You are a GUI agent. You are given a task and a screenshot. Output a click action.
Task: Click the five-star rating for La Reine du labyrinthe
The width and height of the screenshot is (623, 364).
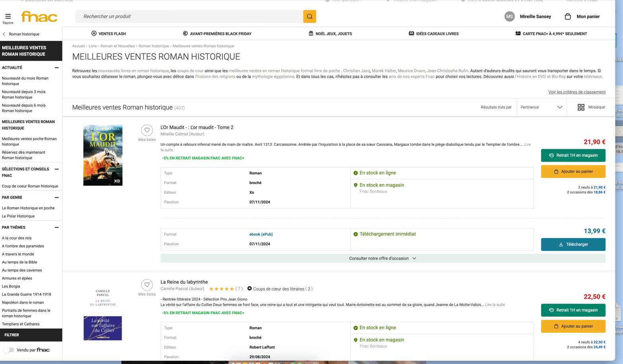[221, 289]
